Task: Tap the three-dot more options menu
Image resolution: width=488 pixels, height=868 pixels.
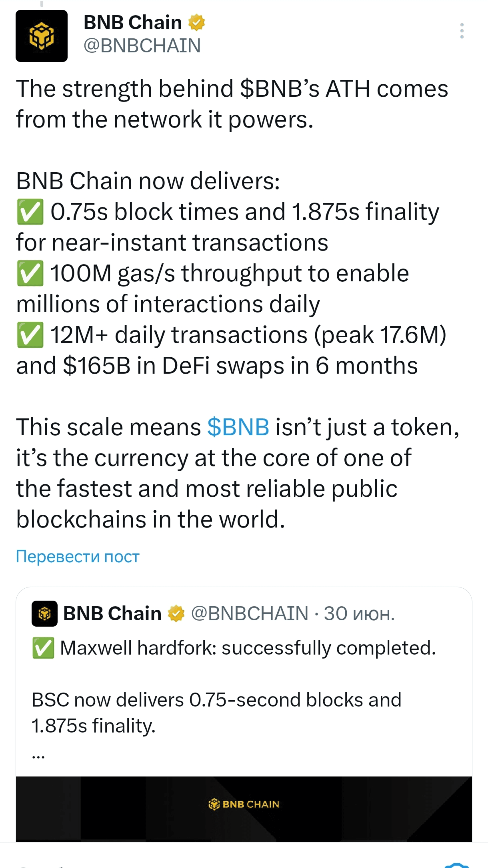Action: [462, 31]
